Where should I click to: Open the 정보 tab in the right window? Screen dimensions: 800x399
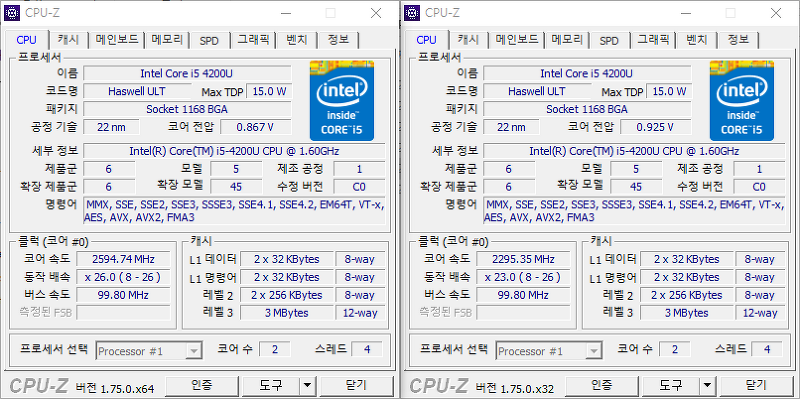point(738,40)
